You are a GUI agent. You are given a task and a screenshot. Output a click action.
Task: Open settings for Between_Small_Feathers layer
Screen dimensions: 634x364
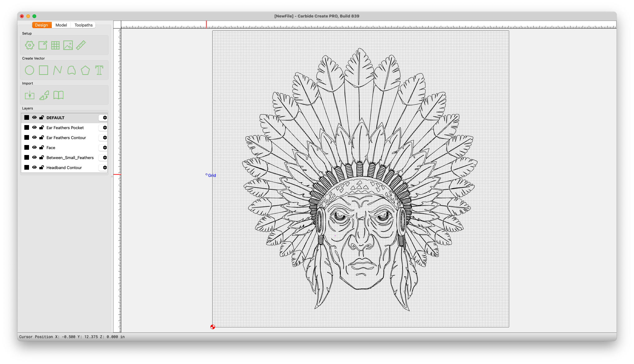(105, 158)
